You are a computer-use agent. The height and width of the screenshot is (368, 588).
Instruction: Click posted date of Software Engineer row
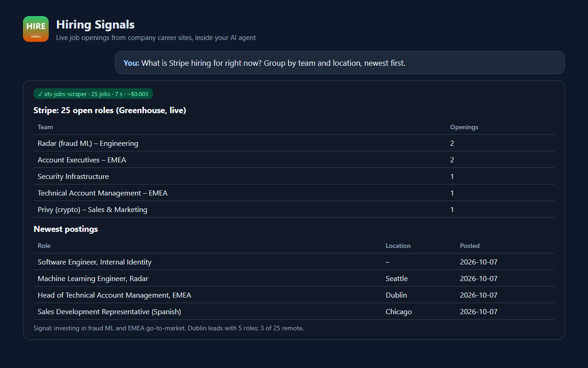[x=479, y=262]
